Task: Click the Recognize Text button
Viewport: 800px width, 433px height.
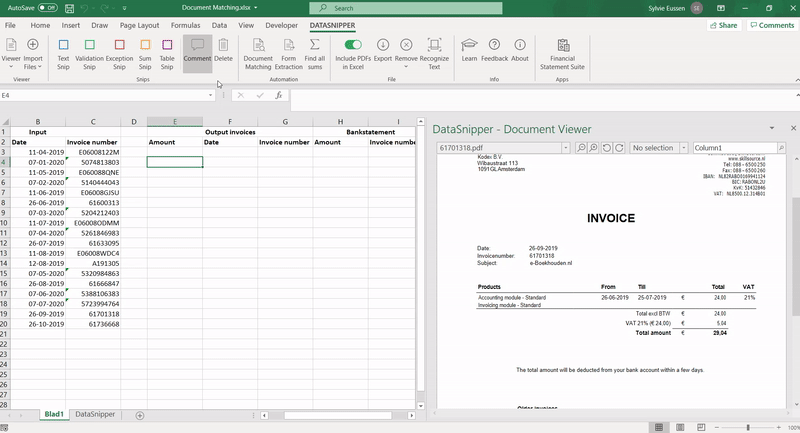Action: pyautogui.click(x=434, y=54)
